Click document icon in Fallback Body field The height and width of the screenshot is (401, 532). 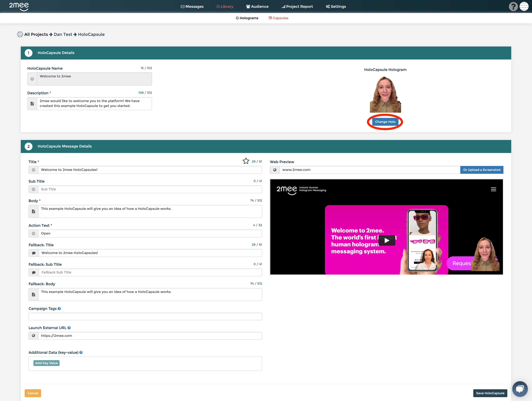point(34,295)
